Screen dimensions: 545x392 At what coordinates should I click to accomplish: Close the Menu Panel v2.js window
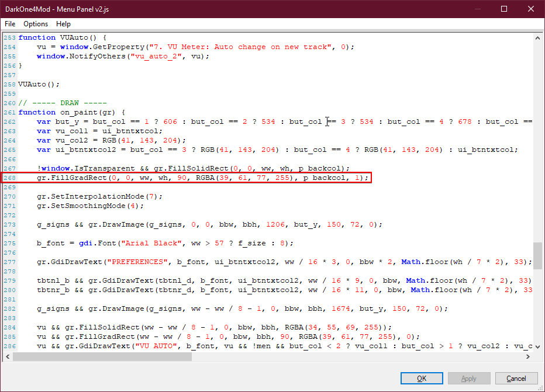coord(531,9)
